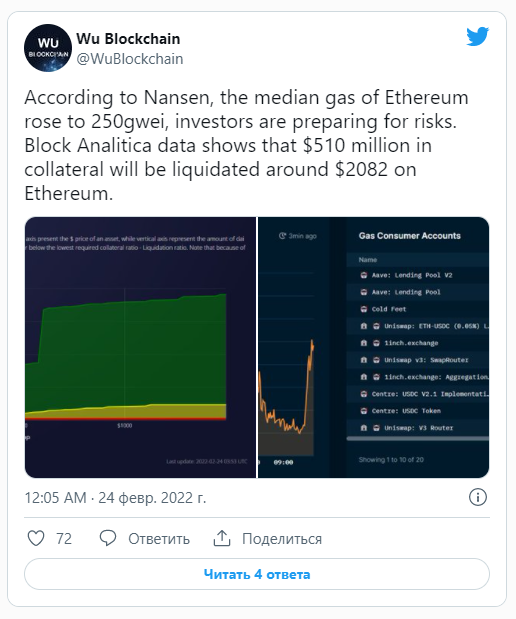Click the Name column header in table
This screenshot has height=619, width=516.
click(x=368, y=260)
